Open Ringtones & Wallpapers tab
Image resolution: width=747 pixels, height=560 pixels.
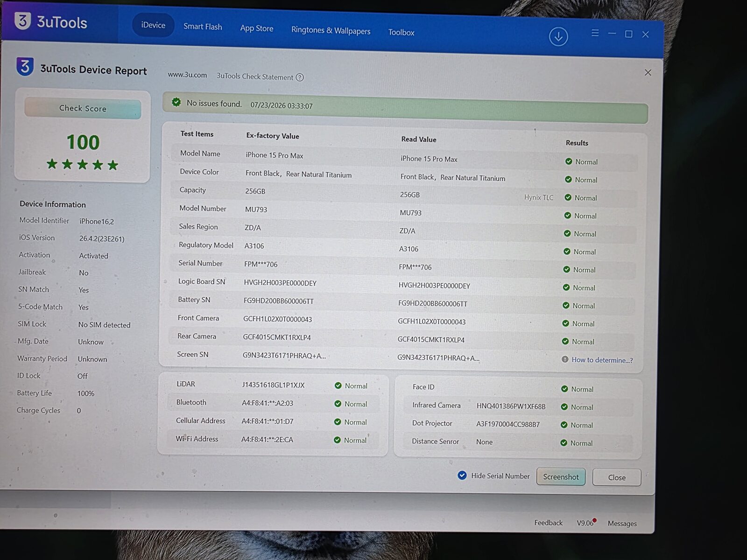(331, 30)
